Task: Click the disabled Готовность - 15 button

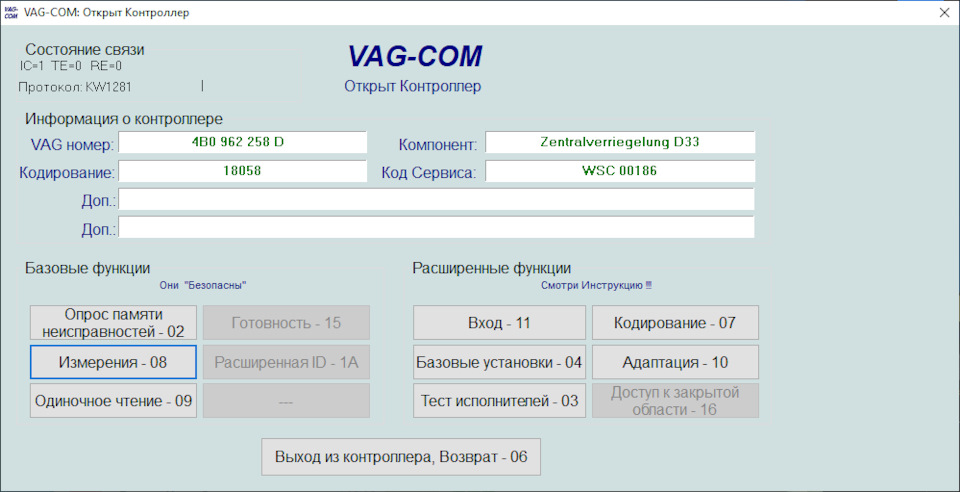Action: tap(287, 322)
